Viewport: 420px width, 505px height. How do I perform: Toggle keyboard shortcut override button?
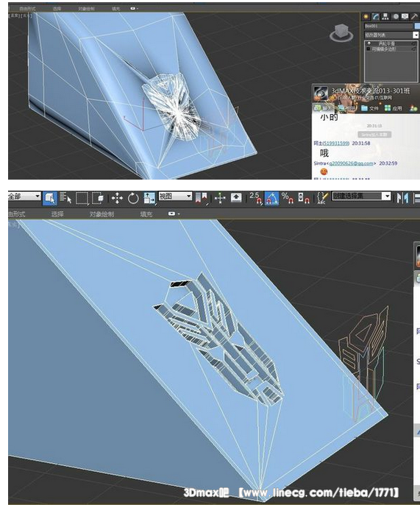tap(236, 198)
